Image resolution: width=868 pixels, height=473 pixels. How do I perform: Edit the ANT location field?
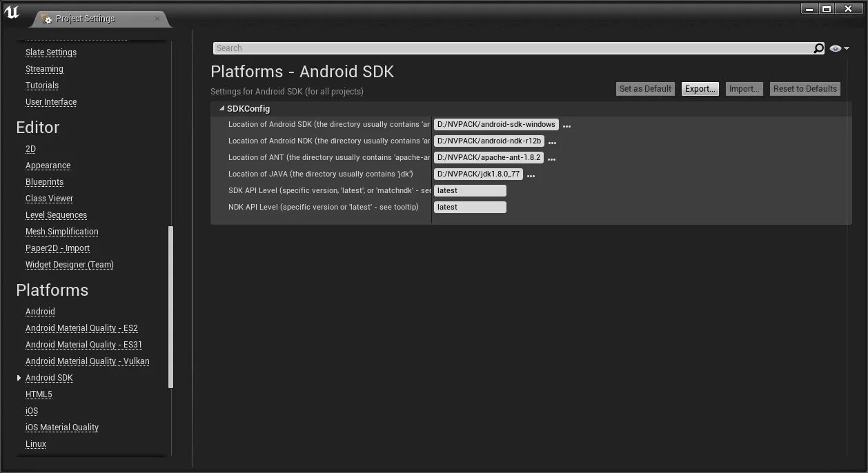tap(489, 157)
